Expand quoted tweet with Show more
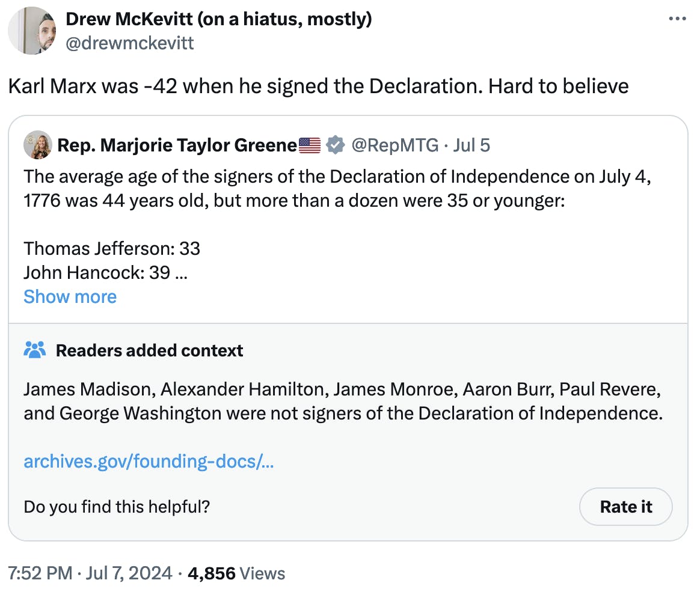 tap(70, 297)
